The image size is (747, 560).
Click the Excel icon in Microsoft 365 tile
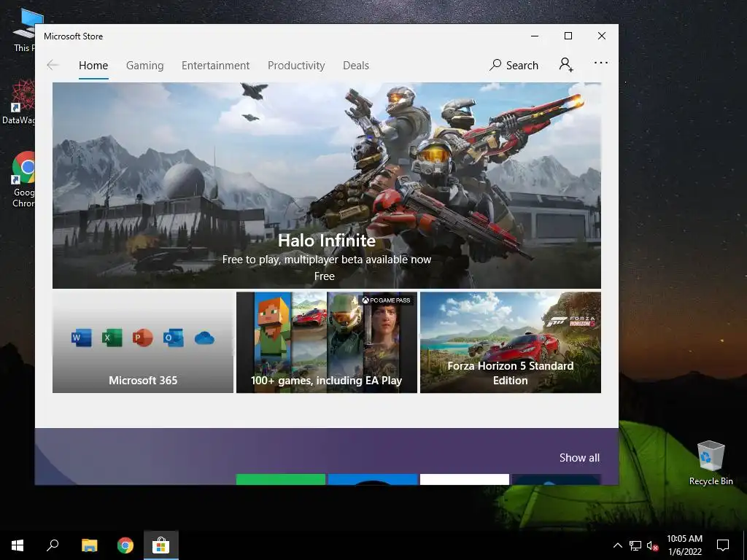tap(112, 338)
